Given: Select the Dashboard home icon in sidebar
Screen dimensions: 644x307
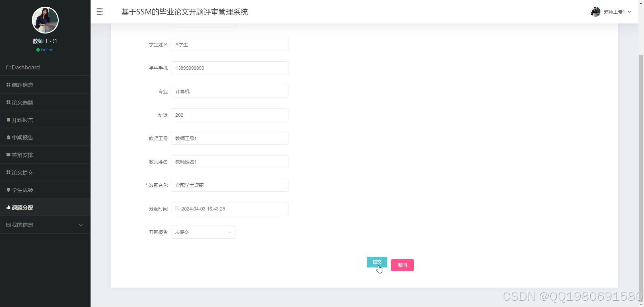Looking at the screenshot, I should click(x=8, y=67).
